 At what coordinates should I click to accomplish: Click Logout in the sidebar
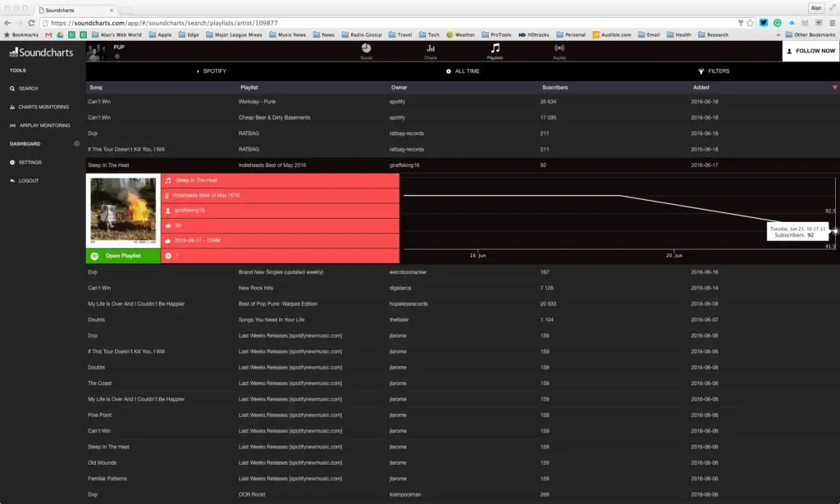coord(24,181)
